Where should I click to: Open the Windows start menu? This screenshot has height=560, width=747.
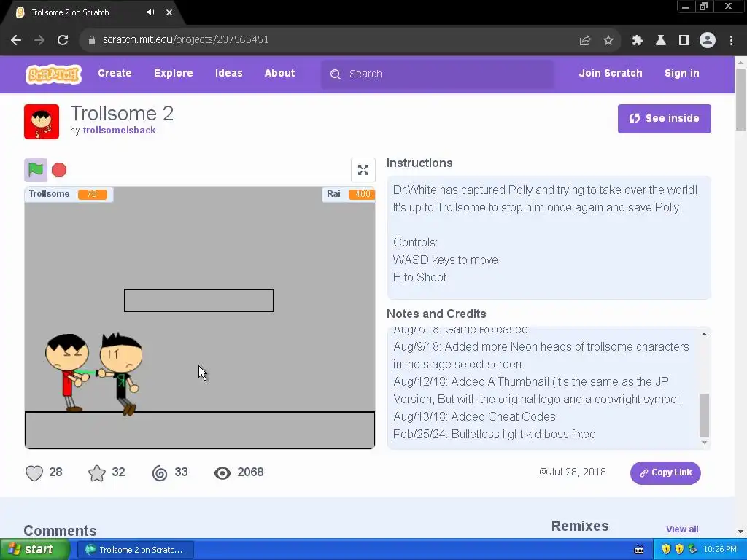pos(34,550)
